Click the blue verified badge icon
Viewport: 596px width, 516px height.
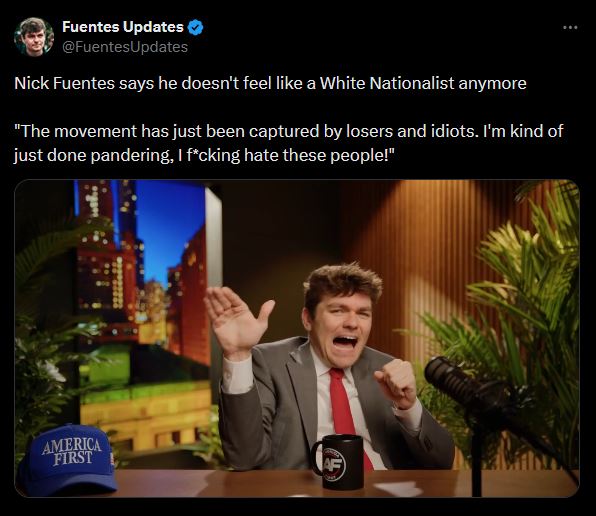(x=196, y=27)
